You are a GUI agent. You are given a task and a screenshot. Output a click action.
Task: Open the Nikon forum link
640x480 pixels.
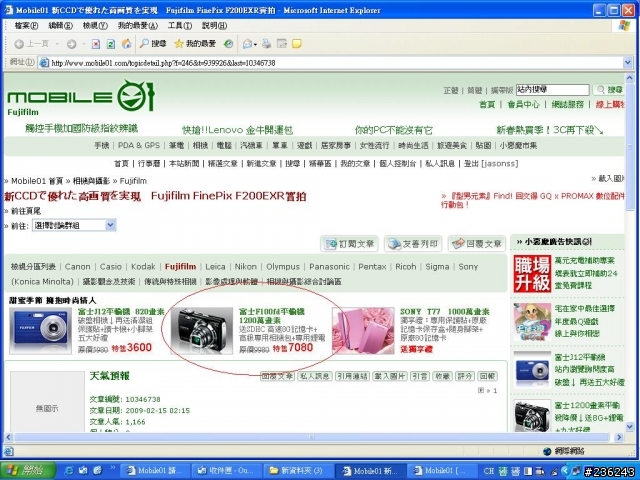coord(246,267)
